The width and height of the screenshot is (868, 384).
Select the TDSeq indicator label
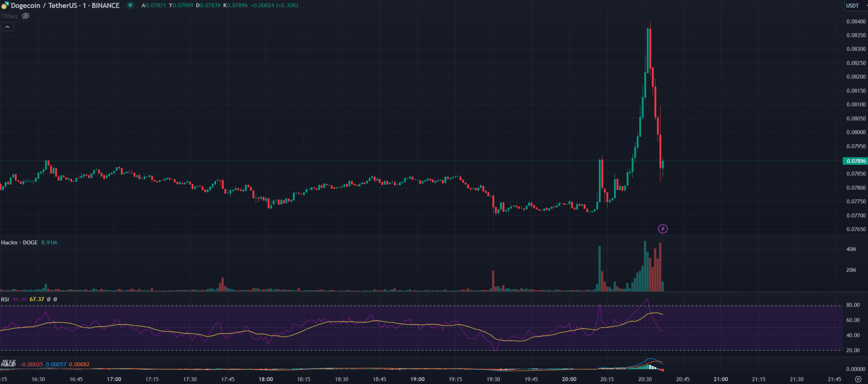click(9, 16)
